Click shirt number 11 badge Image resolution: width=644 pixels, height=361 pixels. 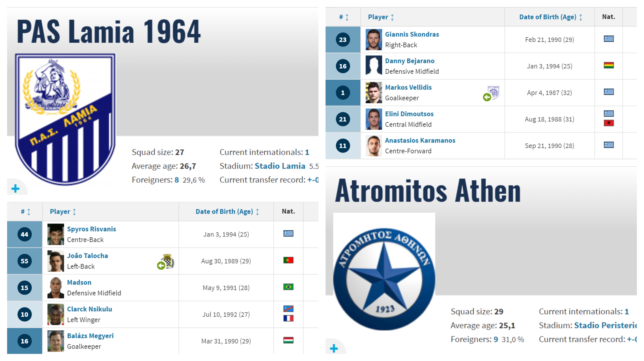(343, 146)
